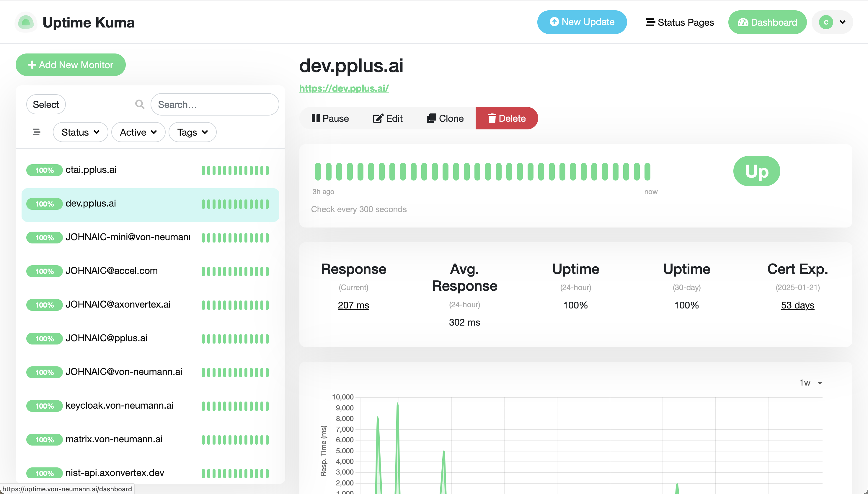
Task: Expand the Tags filter dropdown
Action: [192, 132]
